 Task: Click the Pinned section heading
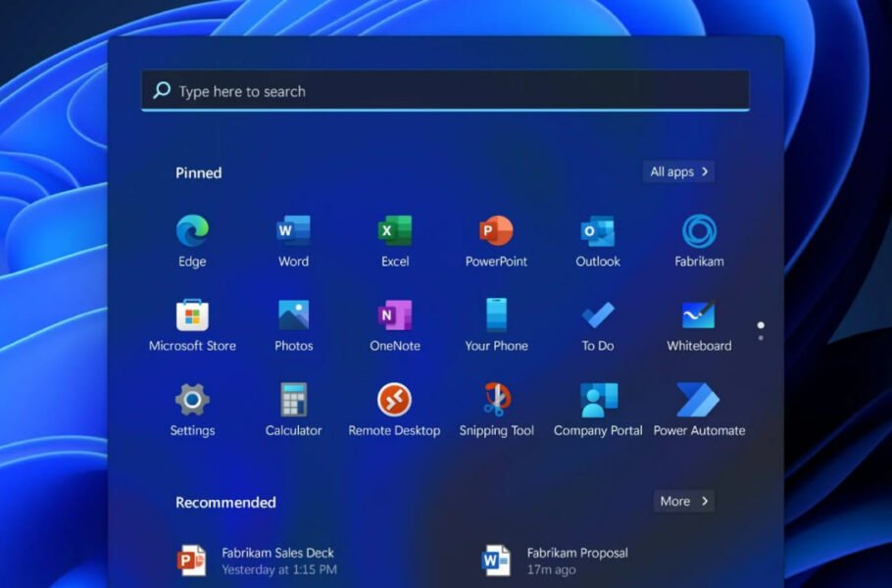[199, 172]
